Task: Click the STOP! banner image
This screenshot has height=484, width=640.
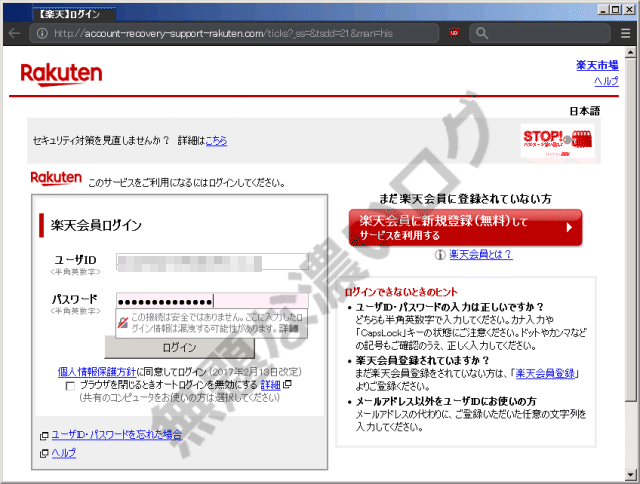Action: pyautogui.click(x=558, y=141)
